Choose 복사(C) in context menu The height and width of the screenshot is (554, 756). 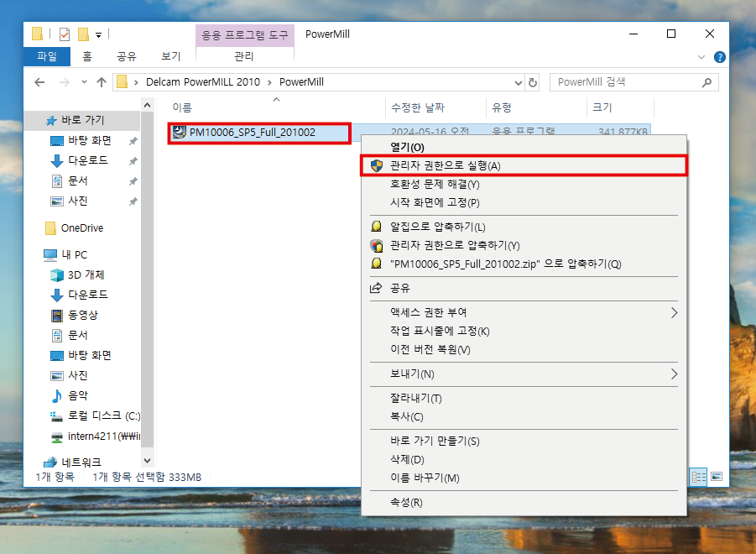point(524,416)
